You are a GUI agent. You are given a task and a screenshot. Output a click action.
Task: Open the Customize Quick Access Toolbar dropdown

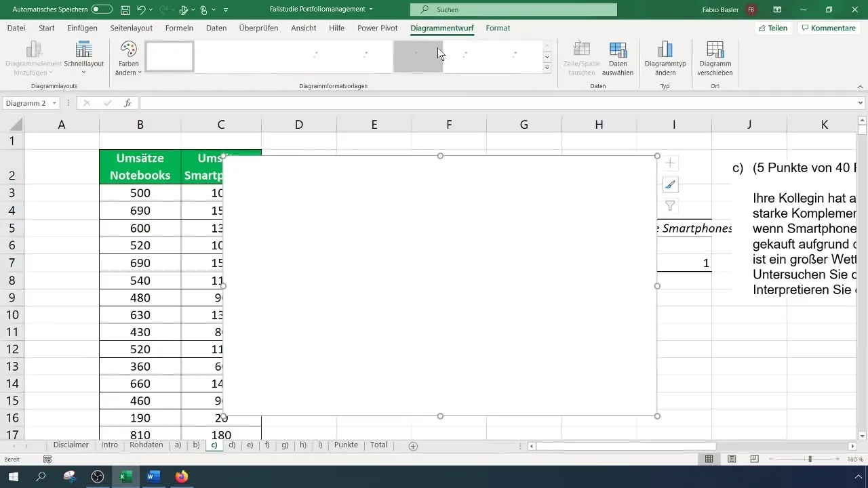click(226, 10)
